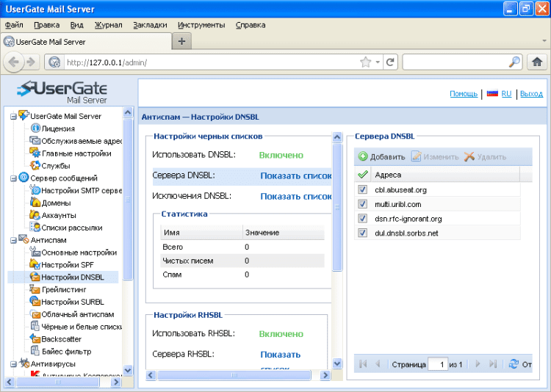Image resolution: width=551 pixels, height=392 pixels.
Task: Uncheck the cbl.abuseat.org server checkbox
Action: pyautogui.click(x=361, y=189)
